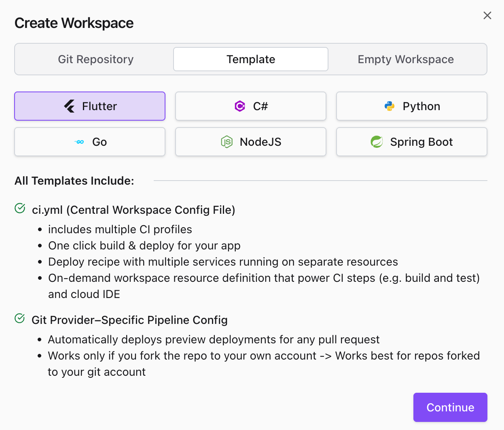504x430 pixels.
Task: Click the green NodeJS hexagon icon
Action: (227, 142)
